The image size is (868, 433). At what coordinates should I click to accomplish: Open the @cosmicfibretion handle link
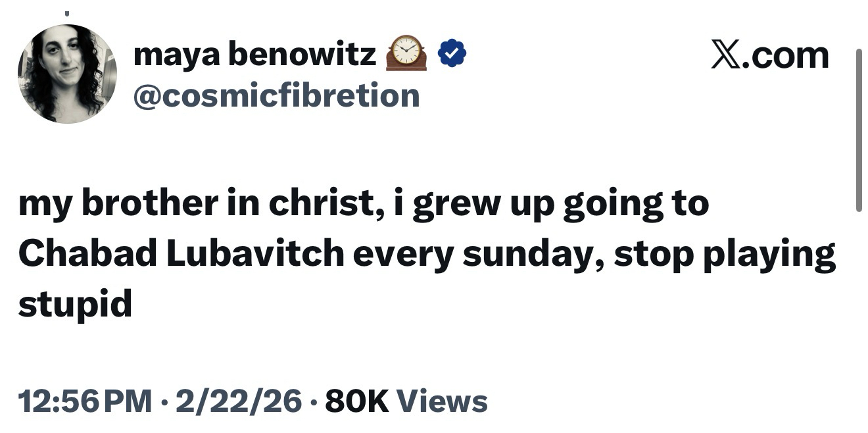[276, 95]
